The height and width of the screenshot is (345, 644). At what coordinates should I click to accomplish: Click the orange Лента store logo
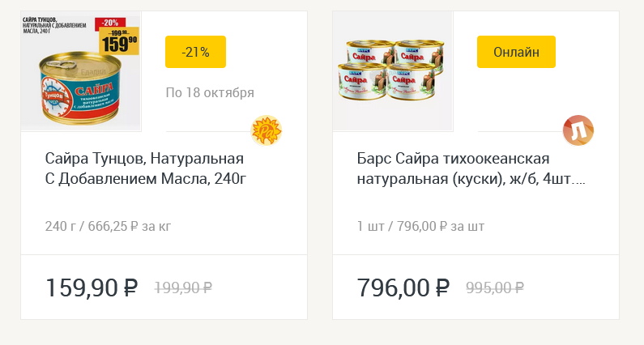pyautogui.click(x=578, y=130)
